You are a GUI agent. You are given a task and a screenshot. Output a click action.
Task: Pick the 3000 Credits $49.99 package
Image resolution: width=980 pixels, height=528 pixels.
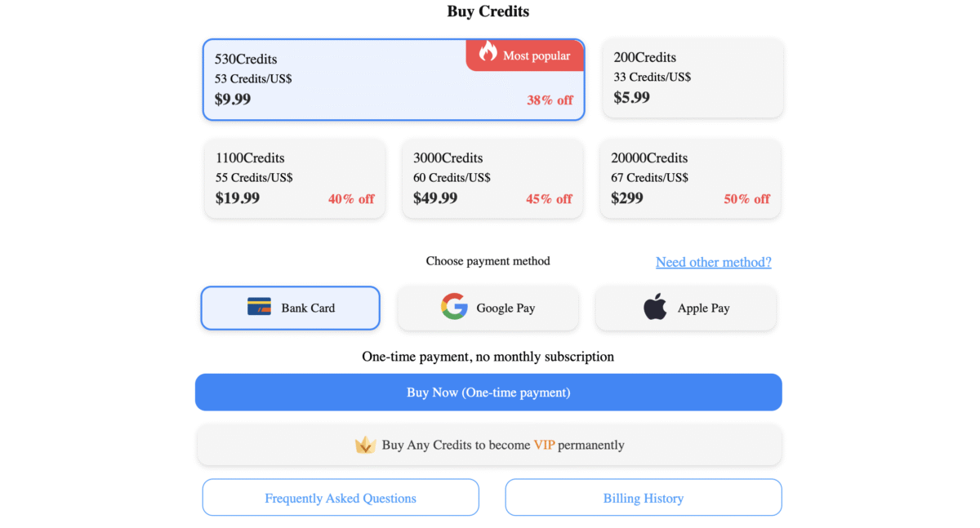coord(492,179)
